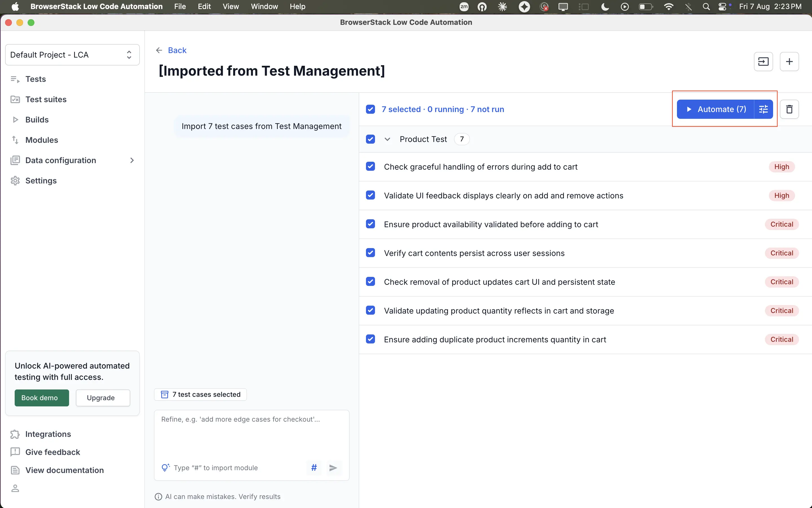Click the trash delete icon

click(x=789, y=109)
